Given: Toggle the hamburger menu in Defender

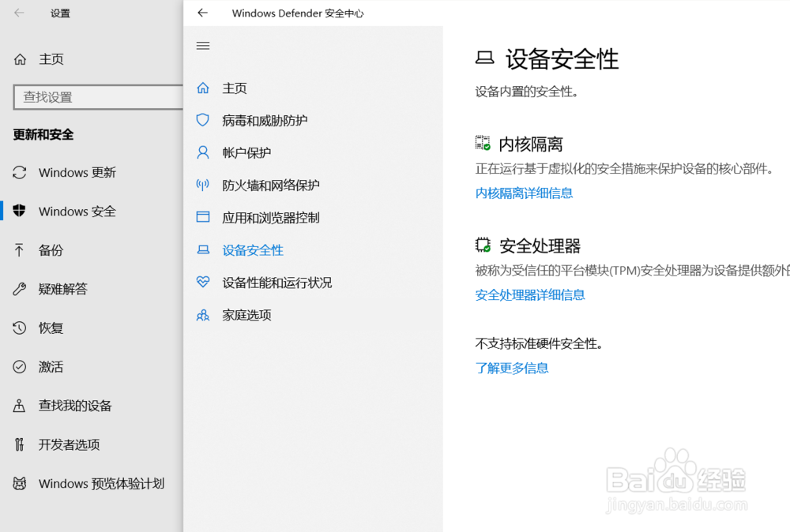Looking at the screenshot, I should click(x=203, y=46).
